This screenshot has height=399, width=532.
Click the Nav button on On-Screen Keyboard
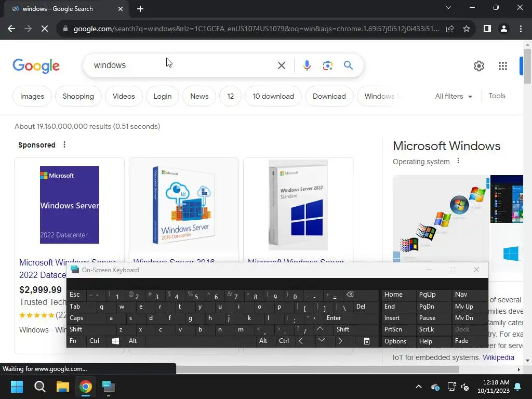coord(469,295)
